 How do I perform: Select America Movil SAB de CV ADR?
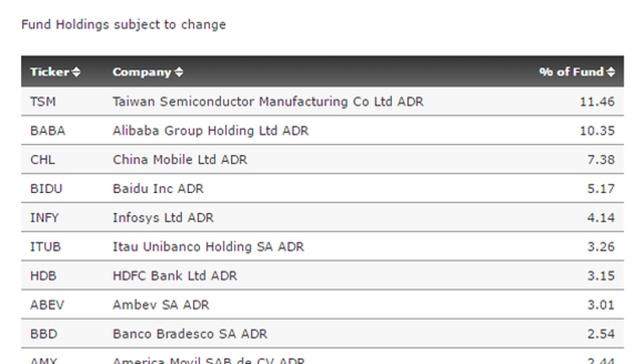[x=209, y=361]
